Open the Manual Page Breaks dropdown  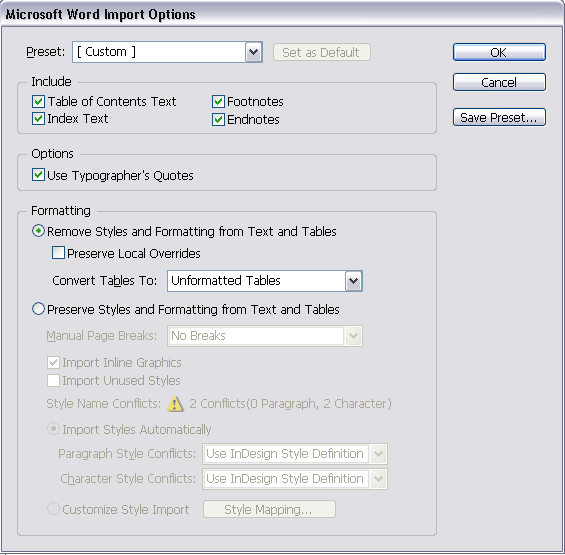[x=265, y=336]
